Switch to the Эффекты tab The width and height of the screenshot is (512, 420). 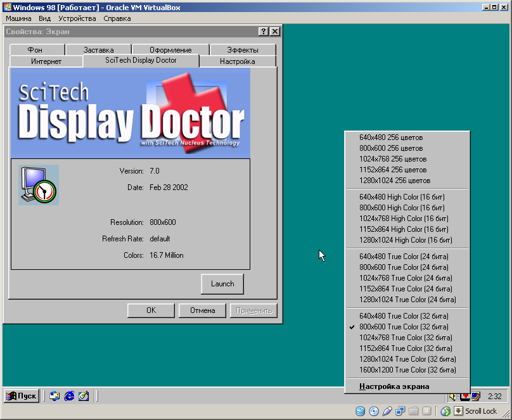(243, 50)
